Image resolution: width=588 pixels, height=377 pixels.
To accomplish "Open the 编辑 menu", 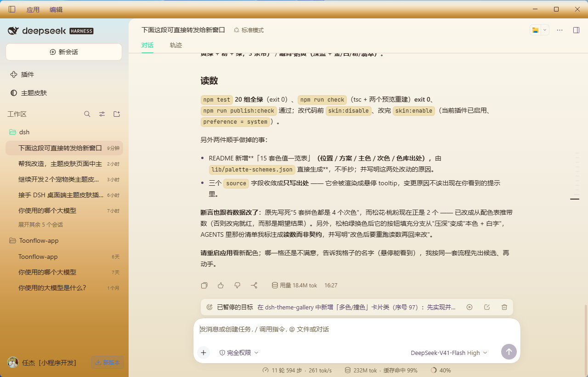I will point(56,9).
